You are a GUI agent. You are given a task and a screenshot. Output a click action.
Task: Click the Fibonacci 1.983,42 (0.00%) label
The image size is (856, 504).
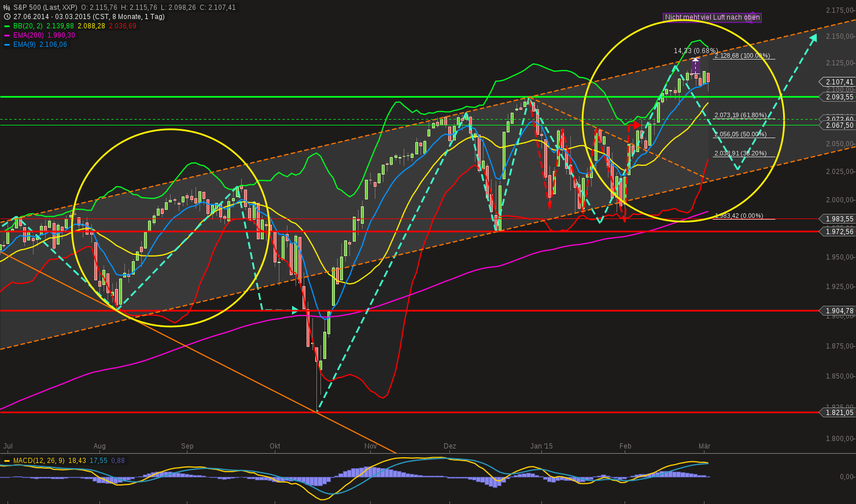click(739, 216)
